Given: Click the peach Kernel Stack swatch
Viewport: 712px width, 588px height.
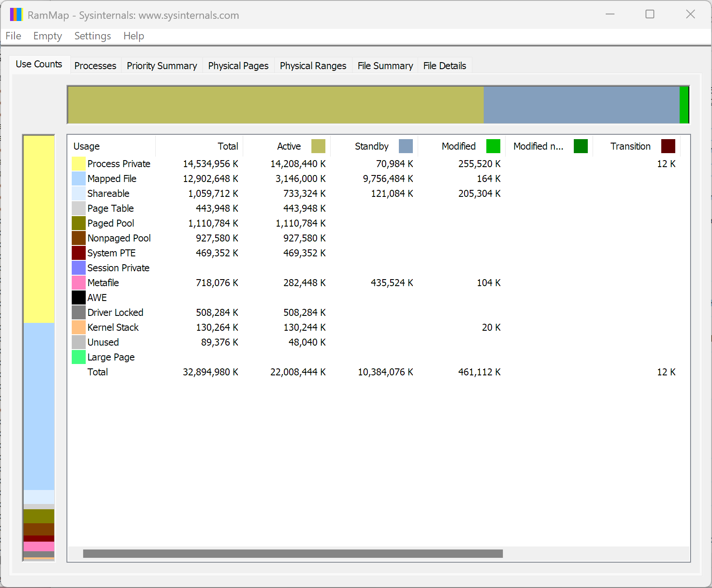Looking at the screenshot, I should (79, 327).
